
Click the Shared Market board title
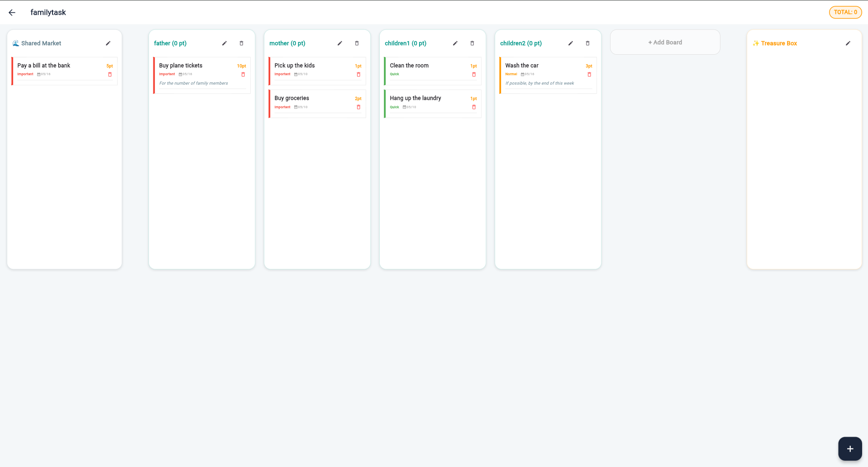(x=37, y=43)
